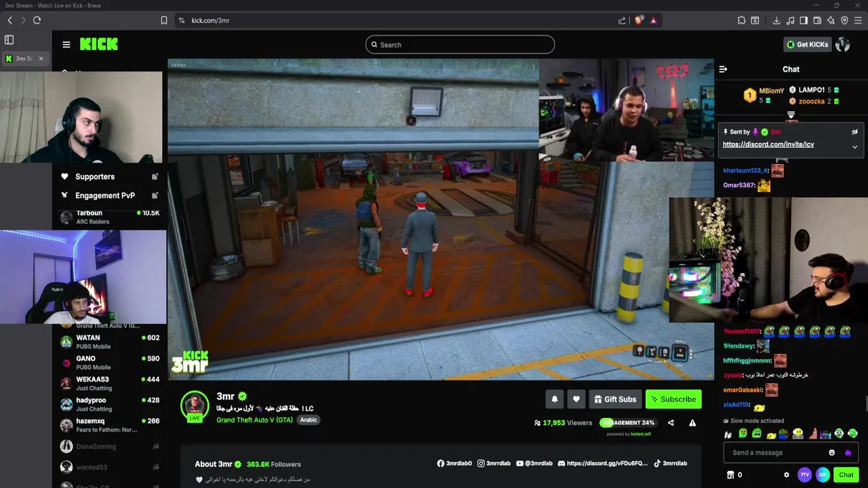Click the Grand Theft Auto V (GTA) category
The width and height of the screenshot is (868, 488).
(x=254, y=420)
